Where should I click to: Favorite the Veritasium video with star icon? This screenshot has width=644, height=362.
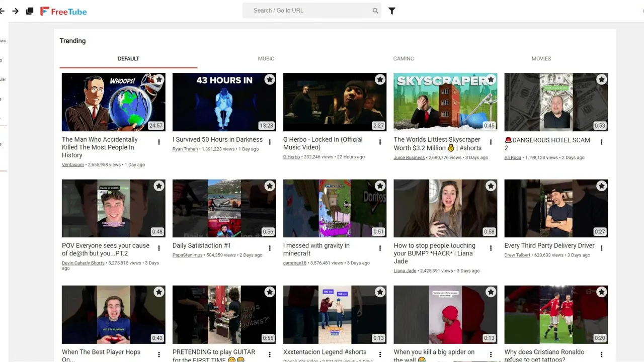(159, 79)
